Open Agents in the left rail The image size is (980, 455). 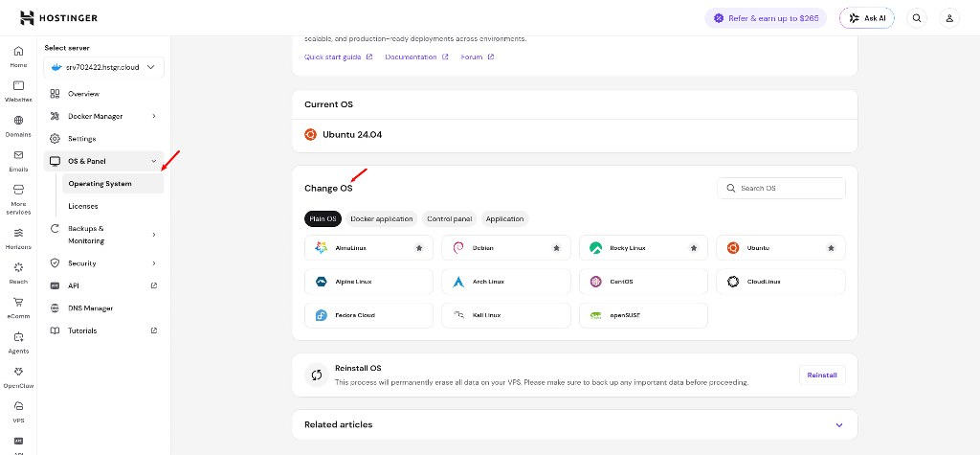click(x=18, y=343)
